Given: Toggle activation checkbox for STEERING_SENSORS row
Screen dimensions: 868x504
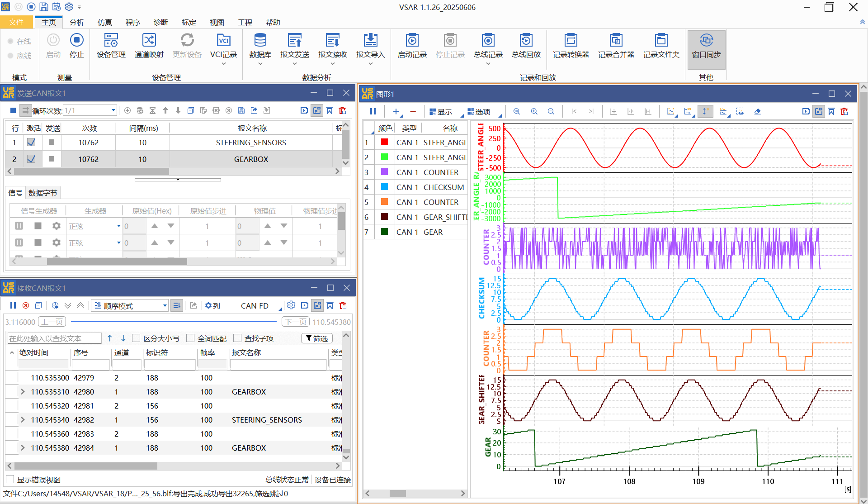Looking at the screenshot, I should [x=31, y=142].
